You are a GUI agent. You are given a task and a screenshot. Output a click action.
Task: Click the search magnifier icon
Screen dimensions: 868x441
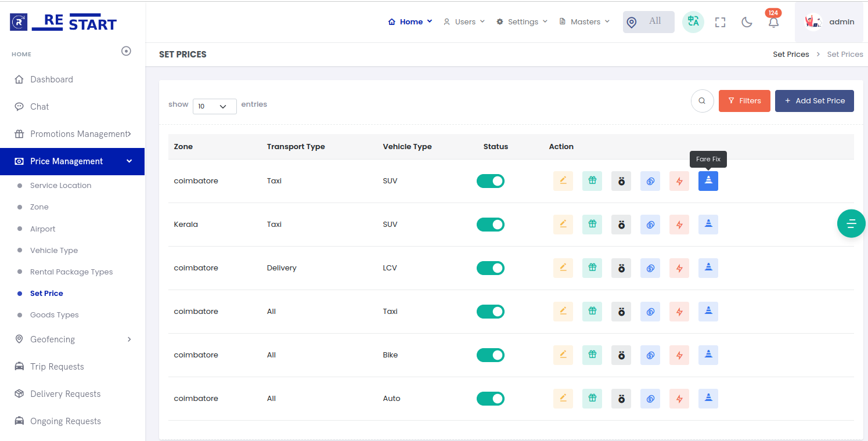point(702,101)
